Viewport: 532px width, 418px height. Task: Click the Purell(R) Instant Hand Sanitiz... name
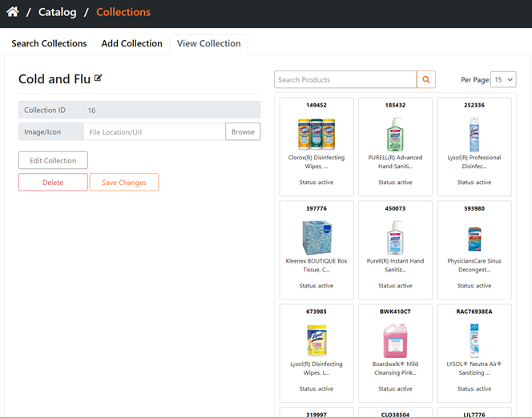(x=395, y=265)
